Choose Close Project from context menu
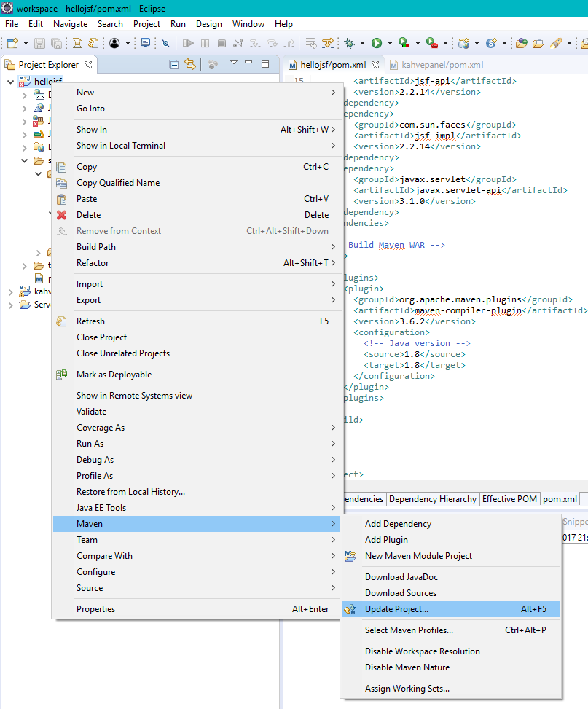The height and width of the screenshot is (709, 588). tap(196, 337)
